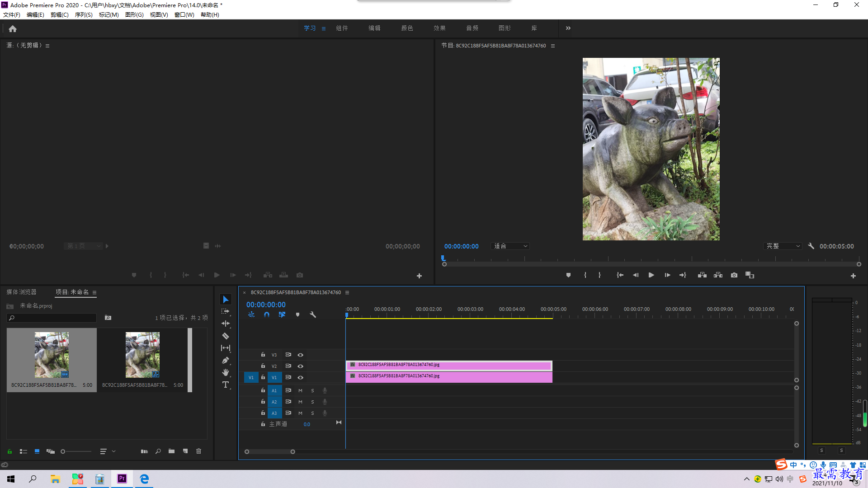The width and height of the screenshot is (868, 488).
Task: Mute audio track A1
Action: 300,390
